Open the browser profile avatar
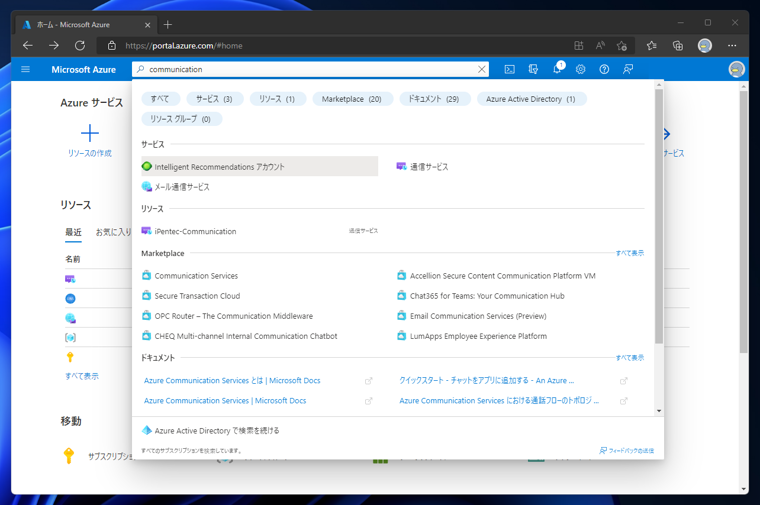Image resolution: width=760 pixels, height=505 pixels. [705, 46]
